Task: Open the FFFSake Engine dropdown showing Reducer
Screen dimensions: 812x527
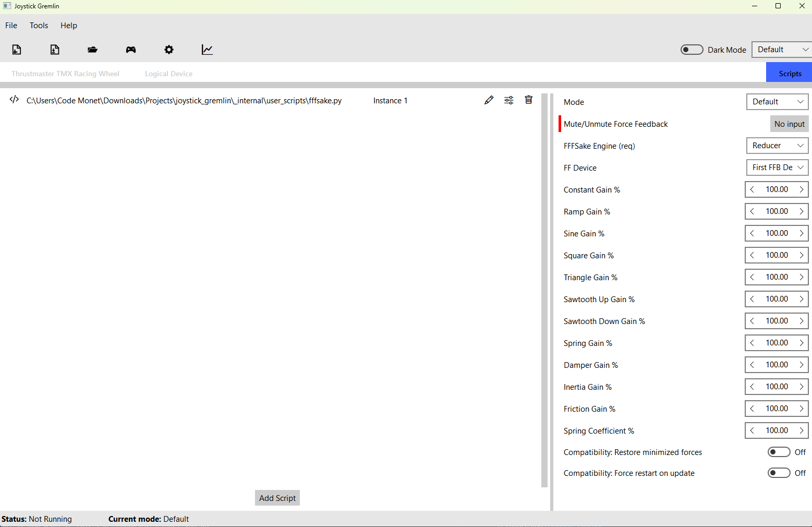Action: (x=777, y=146)
